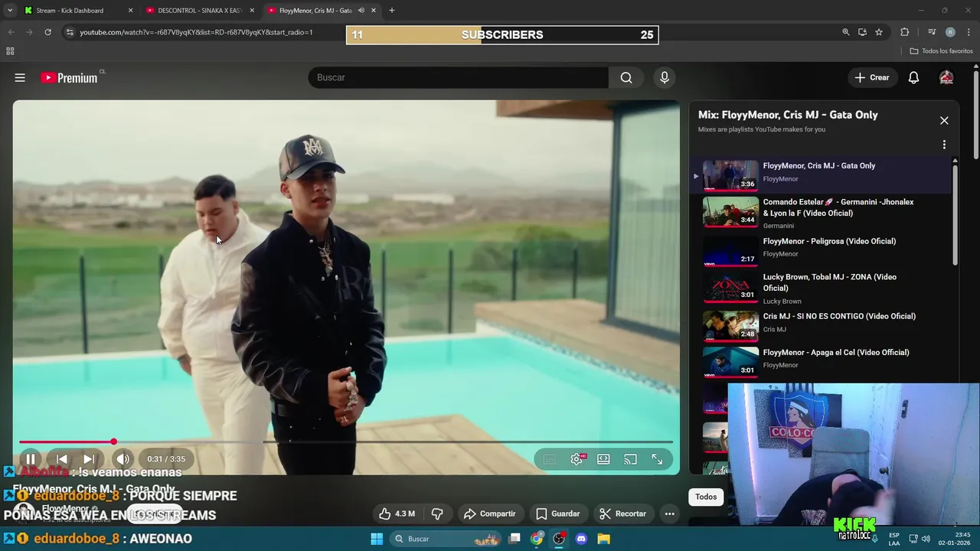
Task: Seek on the red video progress bar
Action: pos(346,442)
